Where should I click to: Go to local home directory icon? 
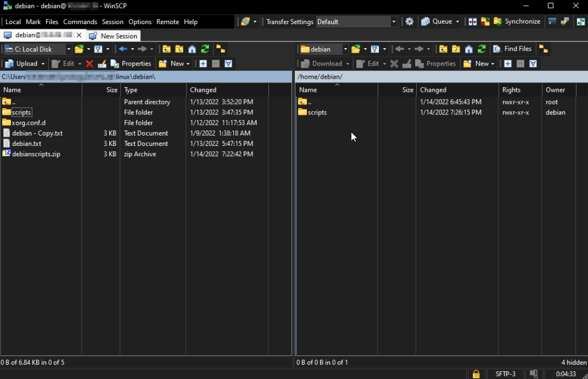click(192, 49)
